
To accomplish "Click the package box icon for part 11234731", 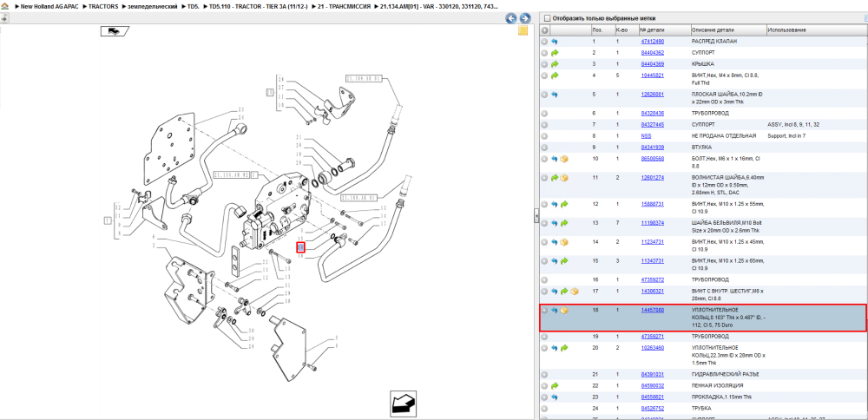I will (x=565, y=242).
